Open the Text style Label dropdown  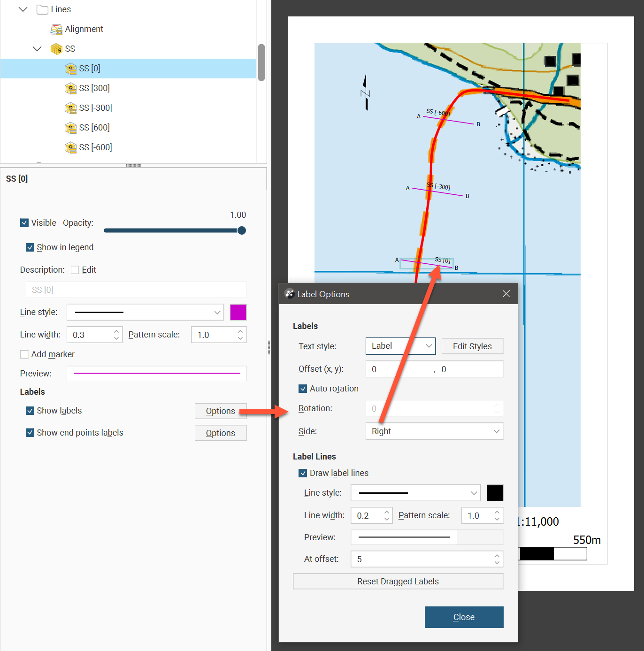400,346
